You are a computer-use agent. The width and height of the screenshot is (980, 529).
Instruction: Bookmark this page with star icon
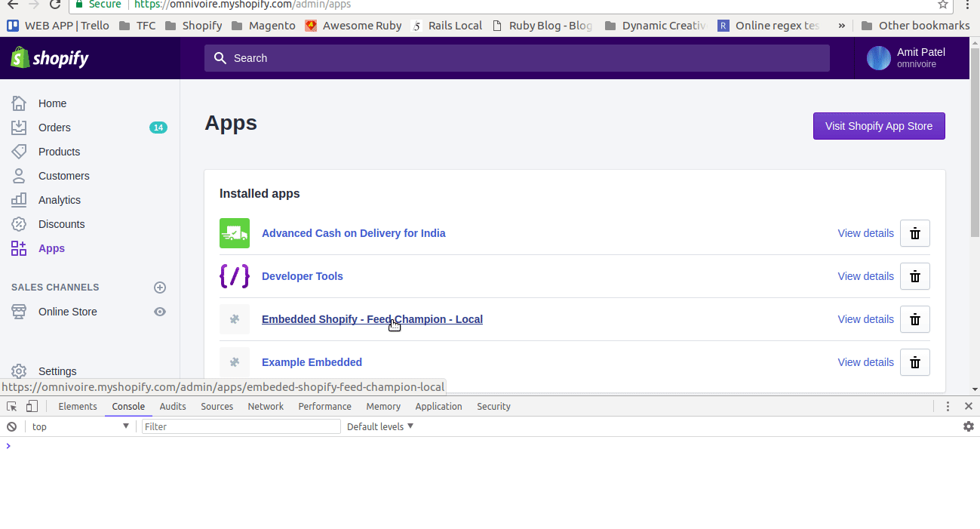click(943, 5)
